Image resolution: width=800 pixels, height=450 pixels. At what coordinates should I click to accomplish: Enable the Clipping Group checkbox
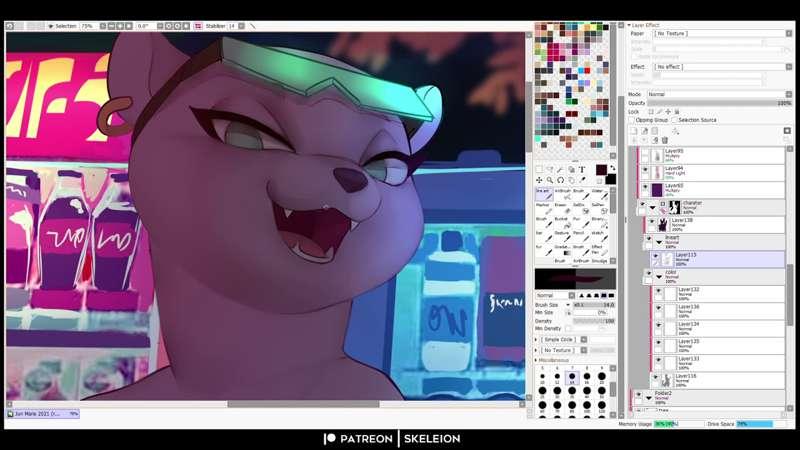point(632,120)
